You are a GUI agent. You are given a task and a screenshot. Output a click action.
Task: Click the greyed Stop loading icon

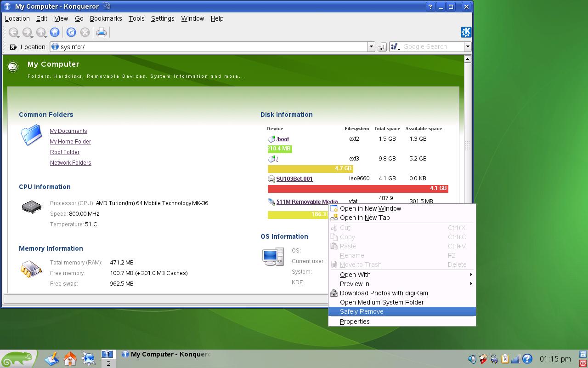coord(85,32)
